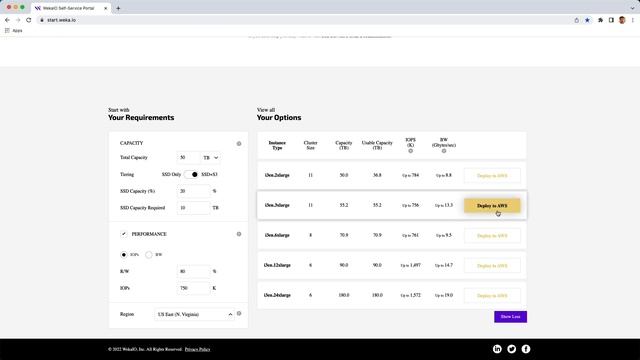Click the Total Capacity value field

tap(188, 158)
